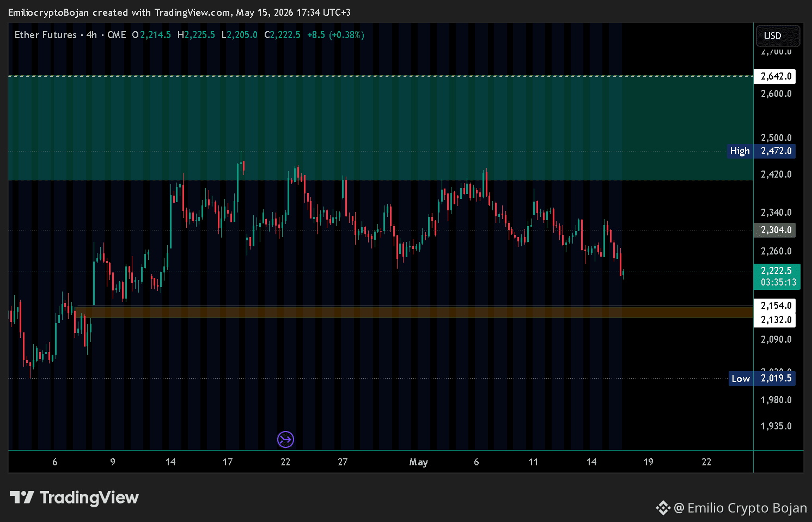This screenshot has height=522, width=812.
Task: Click the low value L2,205.0
Action: (240, 35)
